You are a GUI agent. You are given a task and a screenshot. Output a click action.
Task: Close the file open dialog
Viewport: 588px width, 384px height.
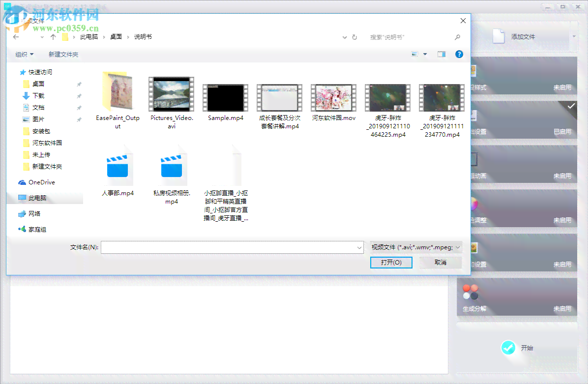(463, 21)
